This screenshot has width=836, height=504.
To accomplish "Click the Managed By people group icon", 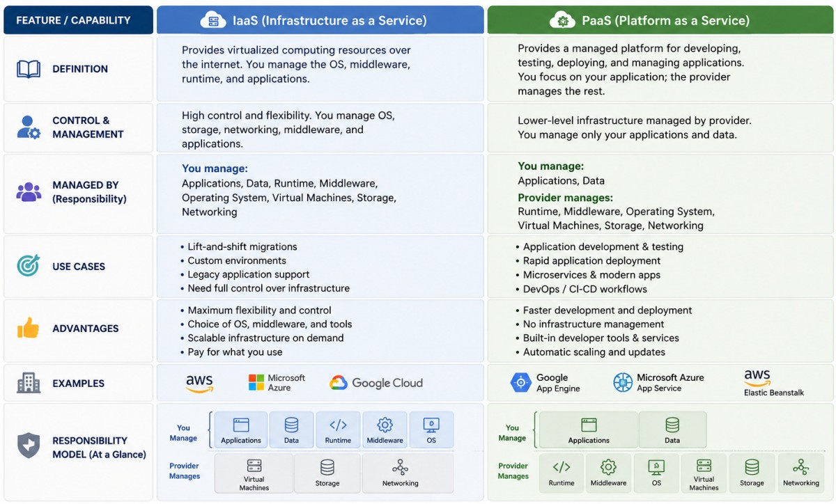I will (29, 192).
